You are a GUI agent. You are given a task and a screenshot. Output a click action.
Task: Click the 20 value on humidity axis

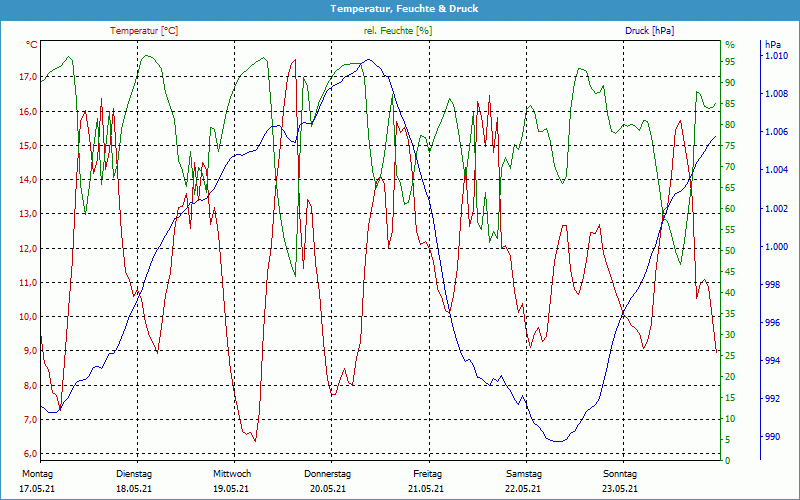[730, 377]
